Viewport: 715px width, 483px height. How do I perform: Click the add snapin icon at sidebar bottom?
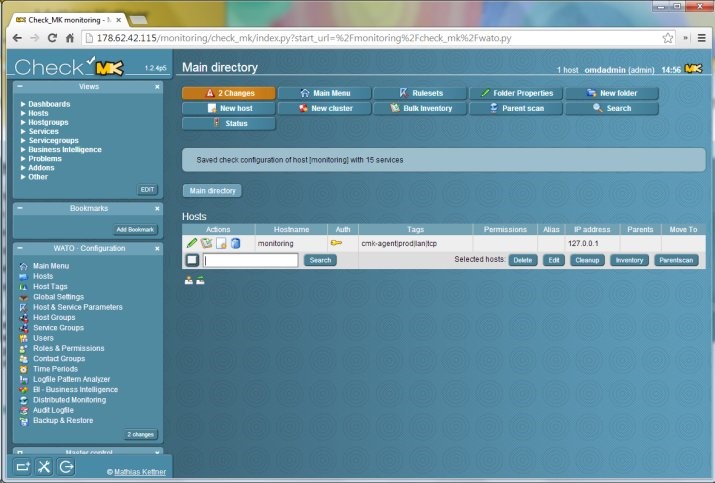click(22, 467)
